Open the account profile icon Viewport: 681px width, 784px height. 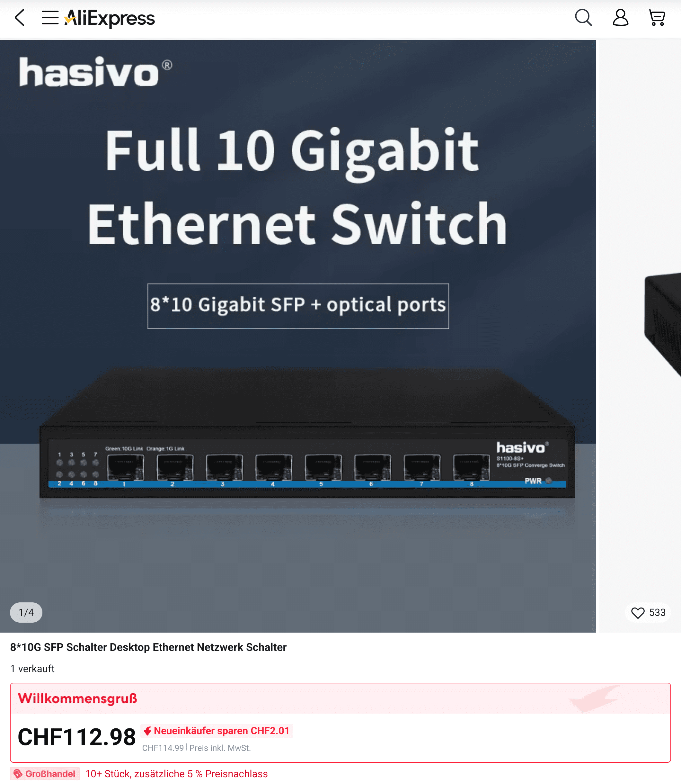tap(620, 18)
